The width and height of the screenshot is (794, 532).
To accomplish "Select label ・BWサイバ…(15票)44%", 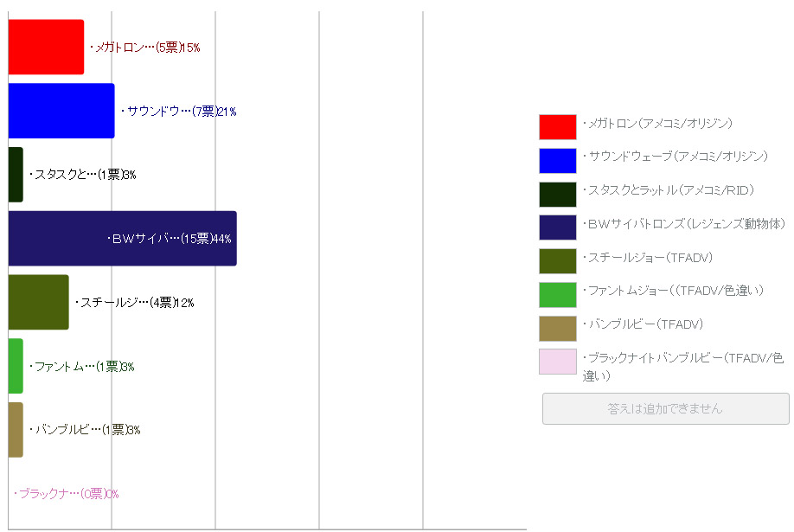I will coord(169,239).
